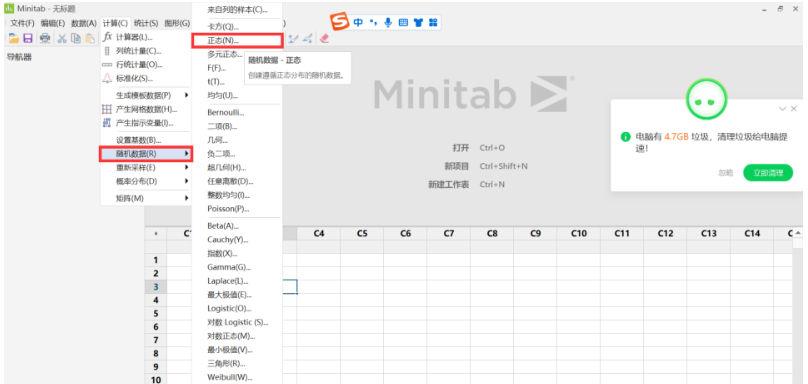The image size is (808, 384).
Task: Choose 卡方(Q)... distribution
Action: pos(237,26)
